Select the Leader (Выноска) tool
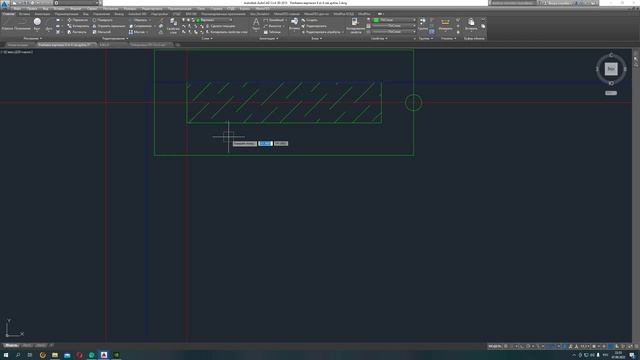The height and width of the screenshot is (360, 640). [x=273, y=26]
